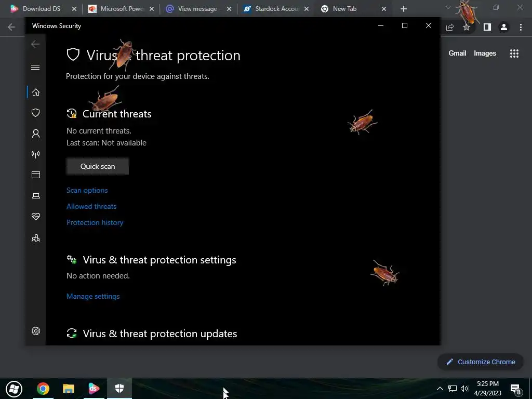Open App & browser control sidebar icon
This screenshot has height=399, width=532.
click(x=36, y=175)
